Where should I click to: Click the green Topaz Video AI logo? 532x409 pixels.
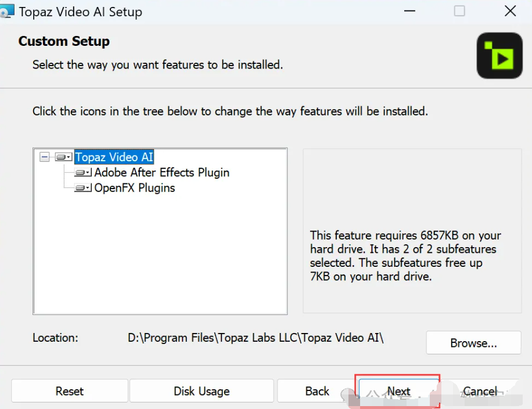(499, 56)
